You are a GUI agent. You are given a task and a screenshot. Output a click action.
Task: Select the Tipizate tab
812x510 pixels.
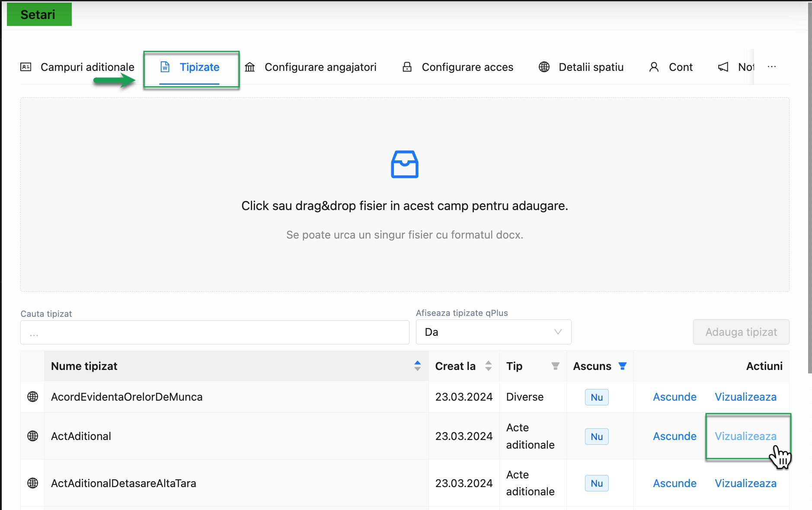point(189,67)
